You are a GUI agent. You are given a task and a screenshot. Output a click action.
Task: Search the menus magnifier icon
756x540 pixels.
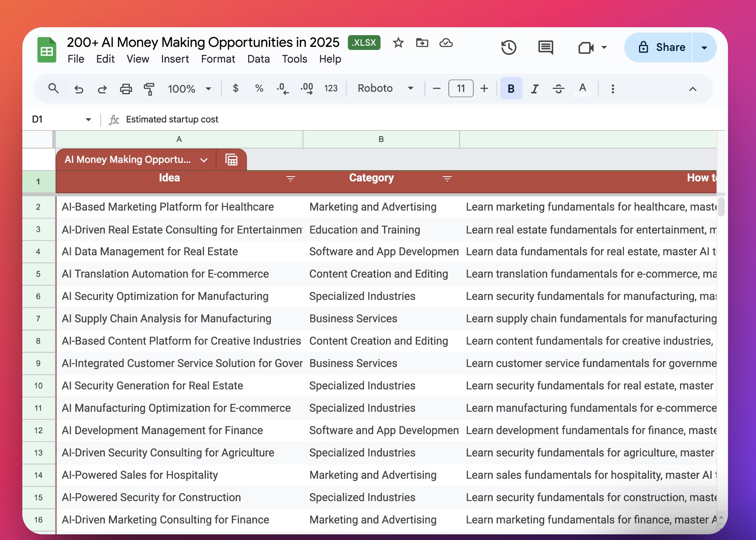tap(53, 89)
